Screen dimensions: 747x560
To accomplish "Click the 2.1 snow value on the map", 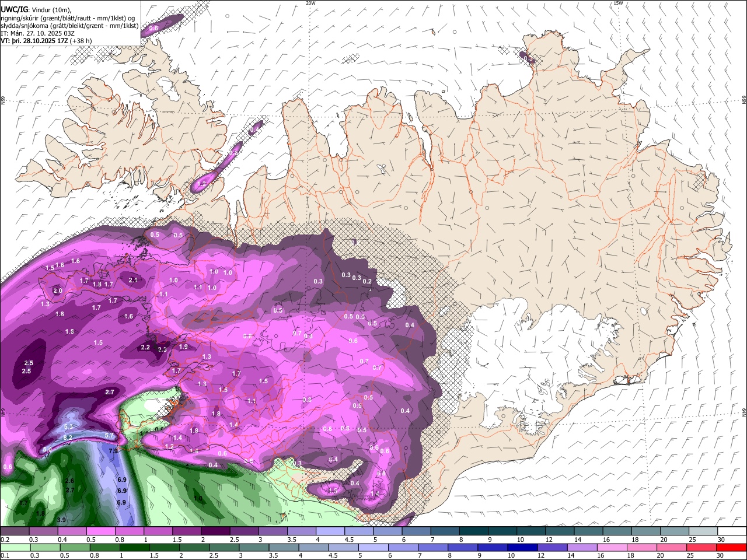I will pyautogui.click(x=132, y=281).
